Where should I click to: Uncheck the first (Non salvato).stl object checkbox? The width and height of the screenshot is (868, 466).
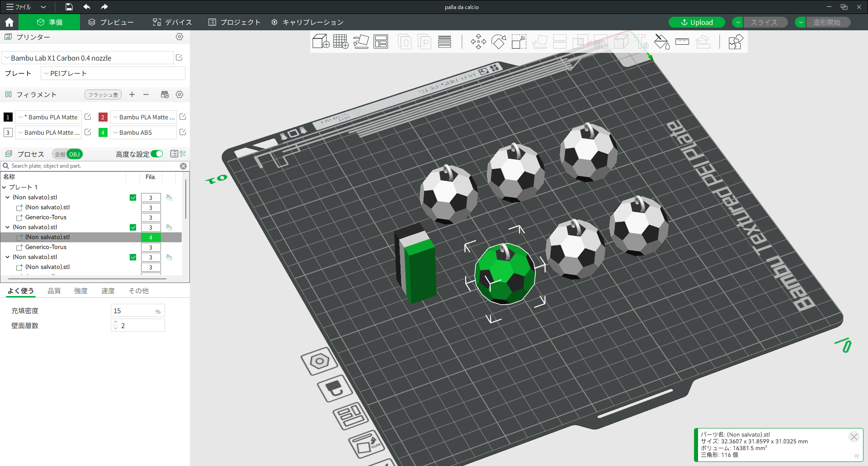coord(133,198)
